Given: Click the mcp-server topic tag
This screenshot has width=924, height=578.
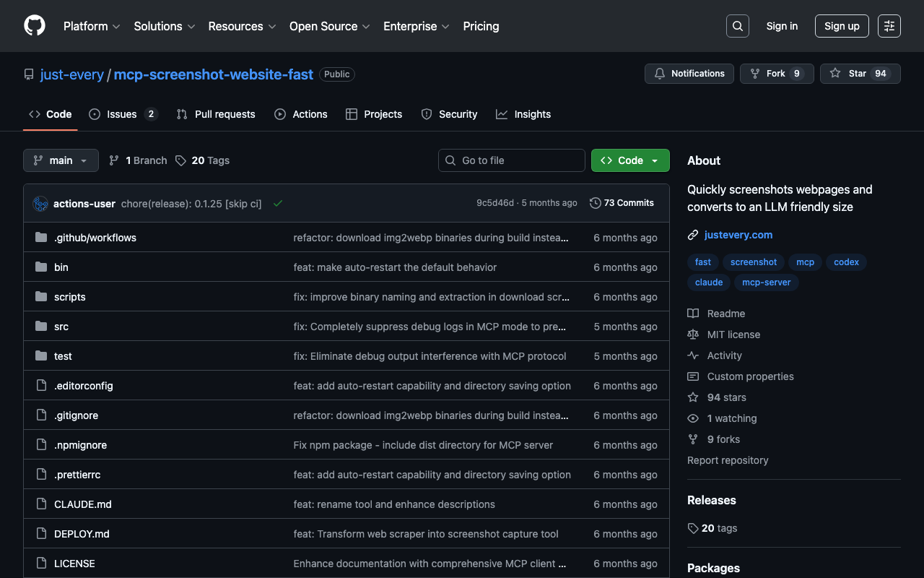Looking at the screenshot, I should point(766,282).
